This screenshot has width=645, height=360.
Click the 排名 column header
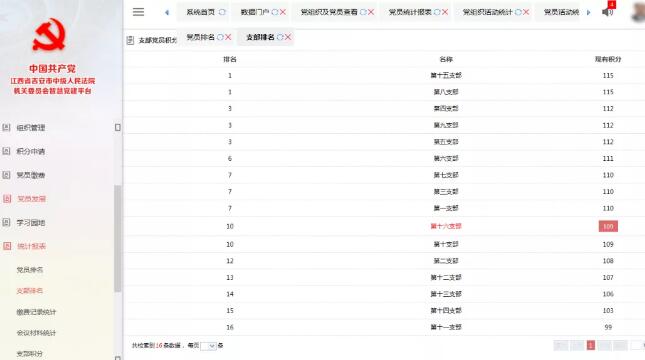(230, 59)
